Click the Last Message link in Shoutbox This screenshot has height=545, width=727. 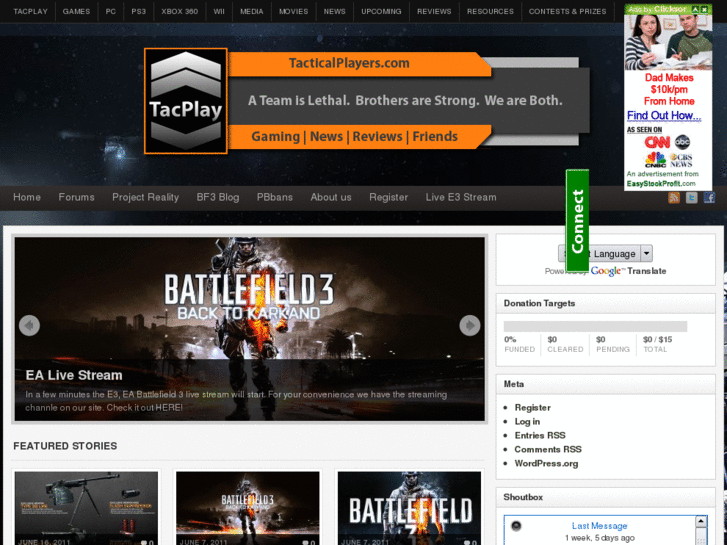[x=599, y=526]
